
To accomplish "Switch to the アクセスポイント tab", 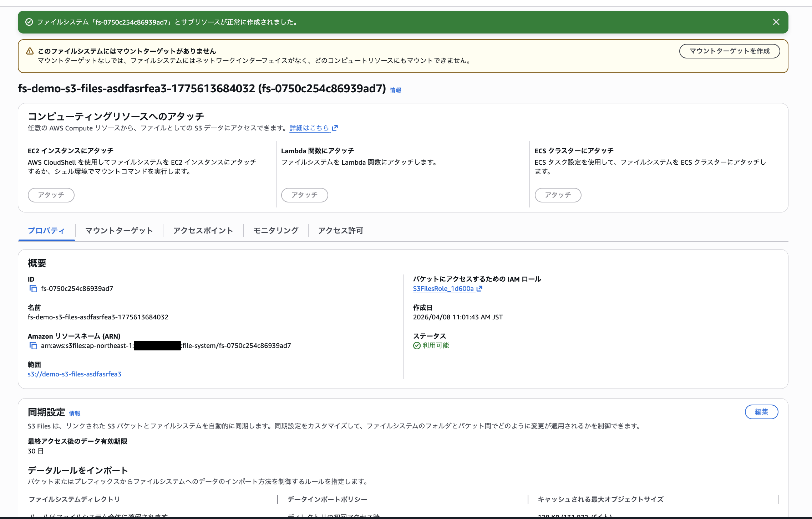I will [x=203, y=231].
